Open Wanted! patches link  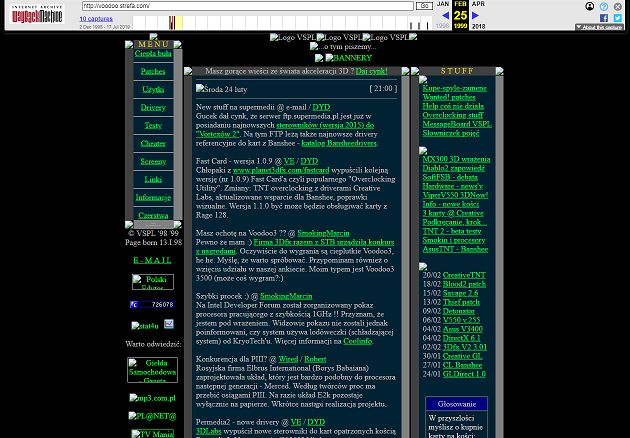[x=449, y=97]
